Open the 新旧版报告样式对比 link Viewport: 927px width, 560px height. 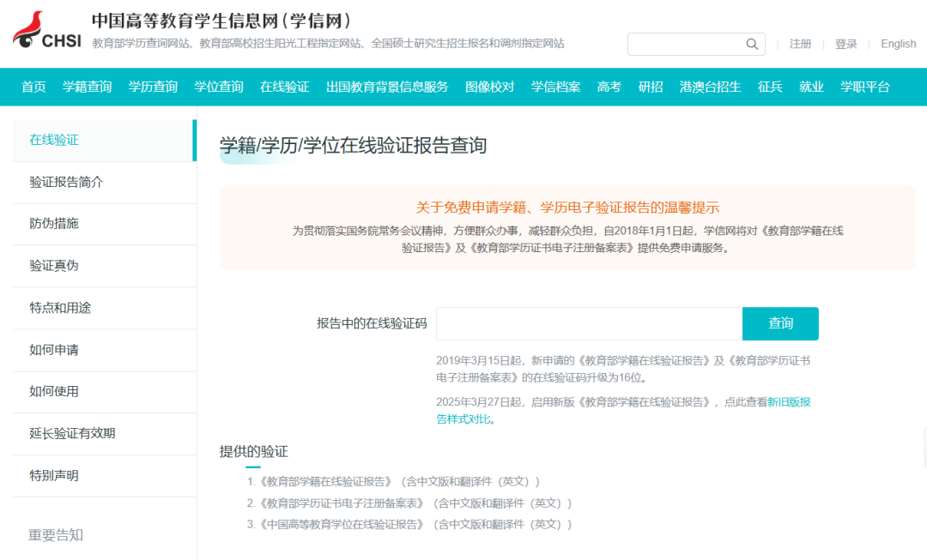pos(788,401)
